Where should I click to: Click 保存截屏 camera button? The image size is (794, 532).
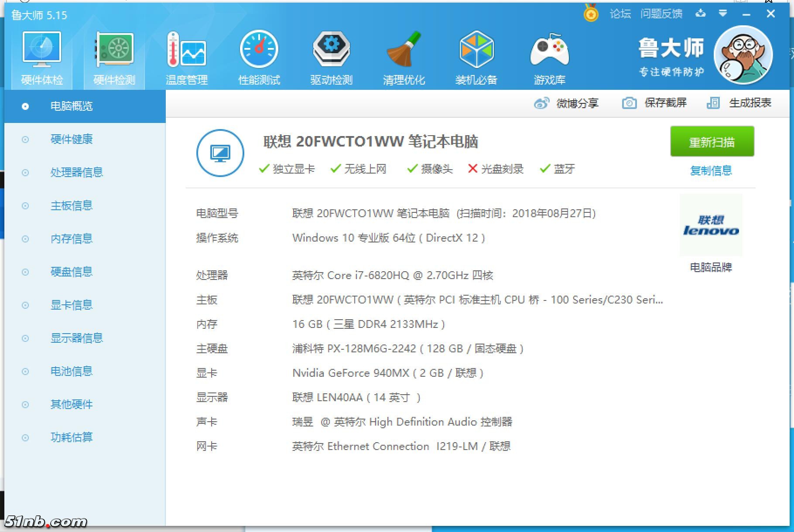(654, 103)
